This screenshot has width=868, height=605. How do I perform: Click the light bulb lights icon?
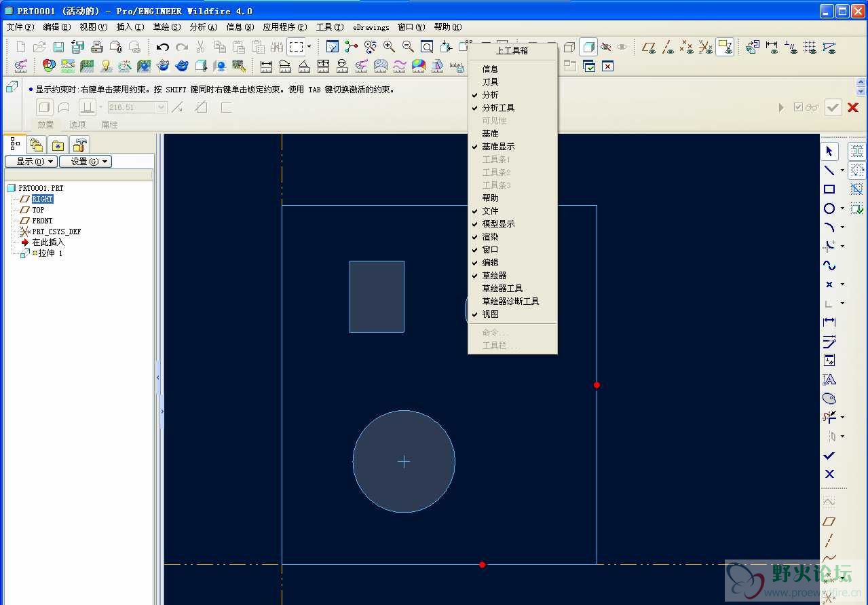[106, 66]
